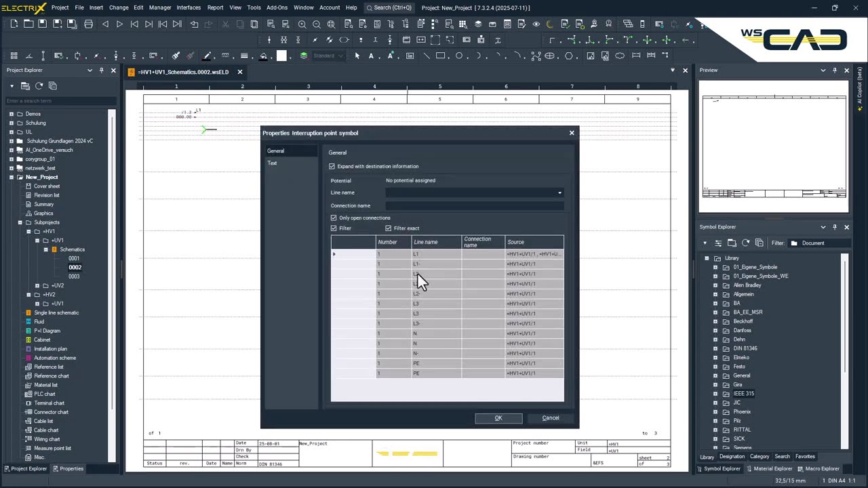
Task: Open the Category tab in Symbol Explorer
Action: (759, 457)
